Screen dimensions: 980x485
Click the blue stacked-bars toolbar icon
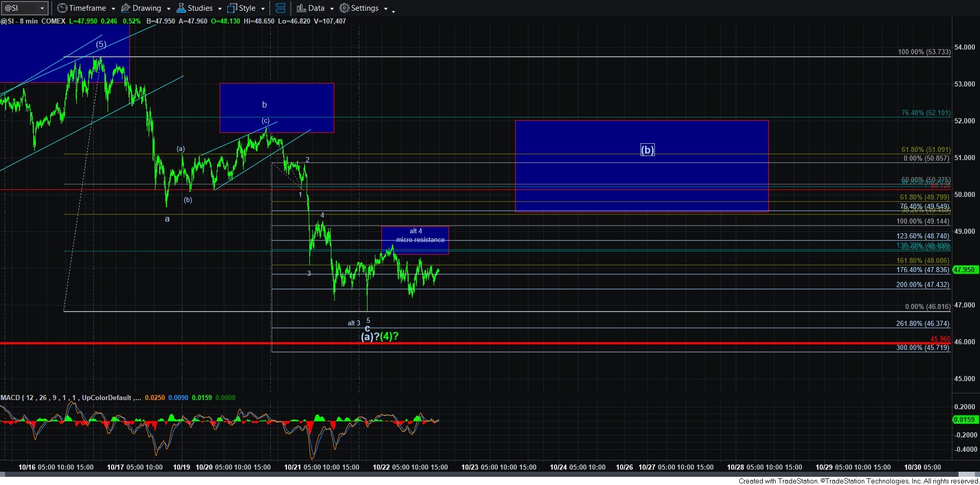(280, 8)
